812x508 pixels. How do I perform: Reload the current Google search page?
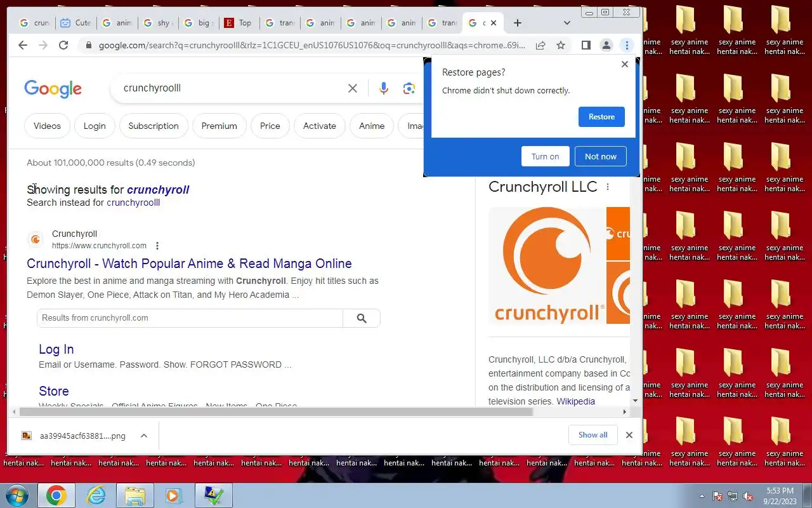pyautogui.click(x=63, y=45)
